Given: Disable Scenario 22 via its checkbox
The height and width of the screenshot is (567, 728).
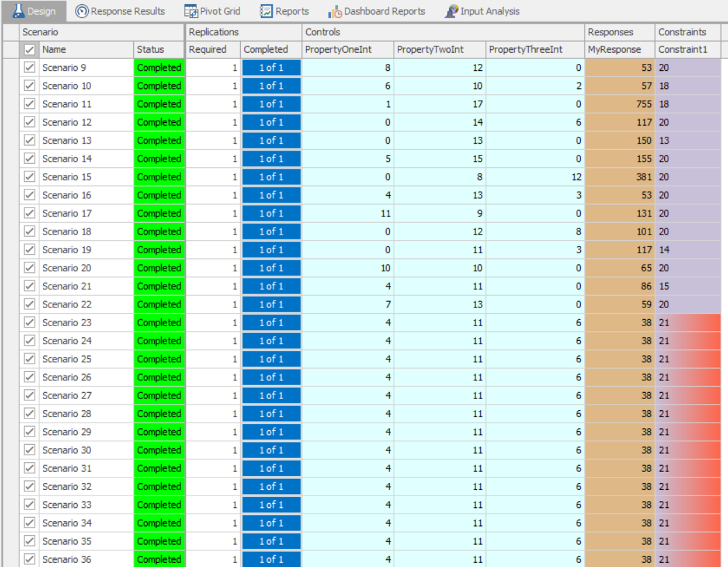Looking at the screenshot, I should [29, 304].
